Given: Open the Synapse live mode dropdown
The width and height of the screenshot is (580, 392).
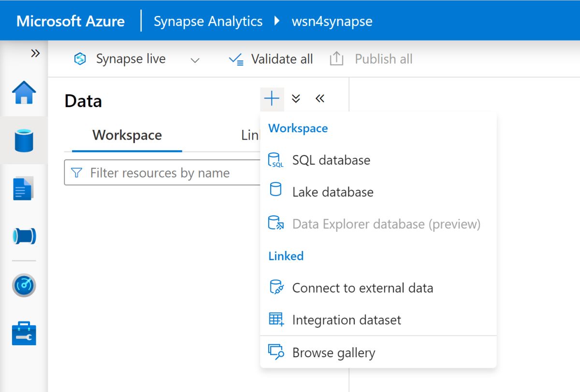Looking at the screenshot, I should pyautogui.click(x=195, y=60).
